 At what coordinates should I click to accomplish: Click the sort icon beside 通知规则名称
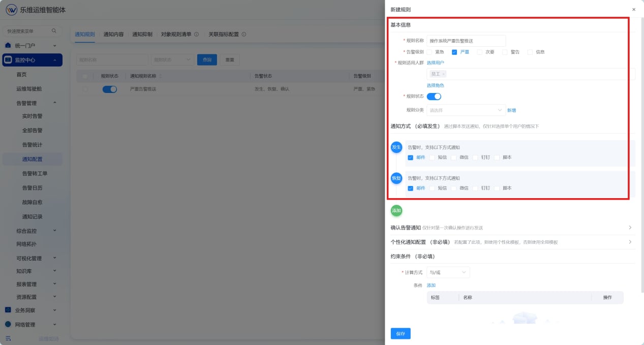tap(161, 76)
